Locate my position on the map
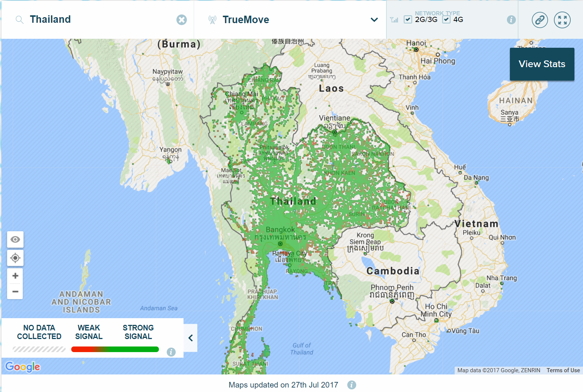583x392 pixels. click(x=15, y=258)
